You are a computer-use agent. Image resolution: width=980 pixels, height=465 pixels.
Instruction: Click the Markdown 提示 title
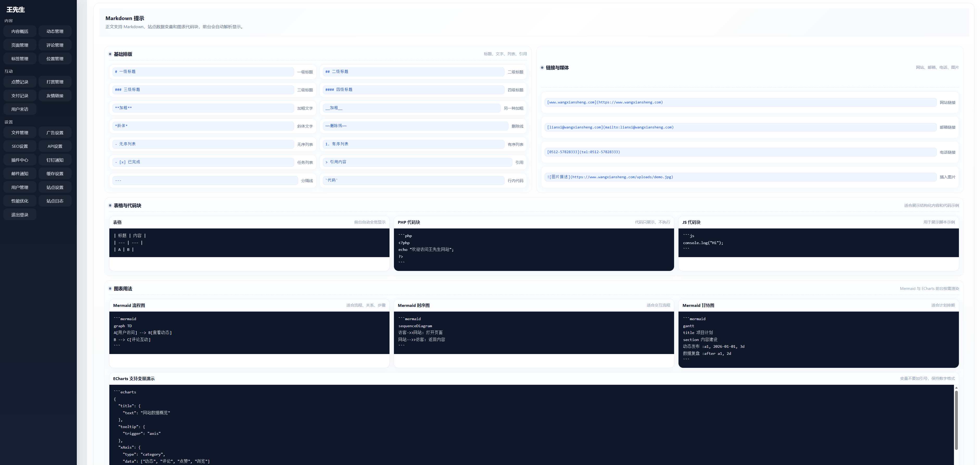tap(125, 18)
